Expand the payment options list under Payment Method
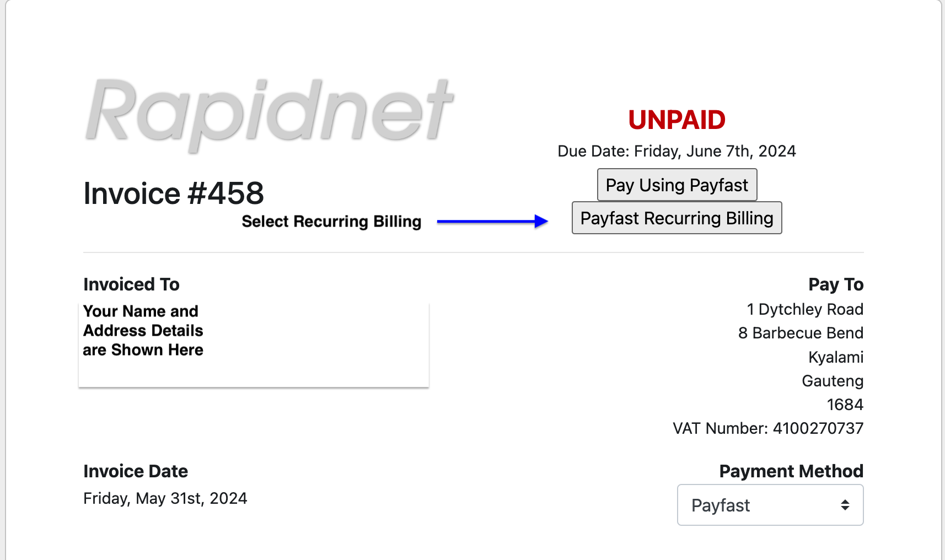 tap(769, 505)
